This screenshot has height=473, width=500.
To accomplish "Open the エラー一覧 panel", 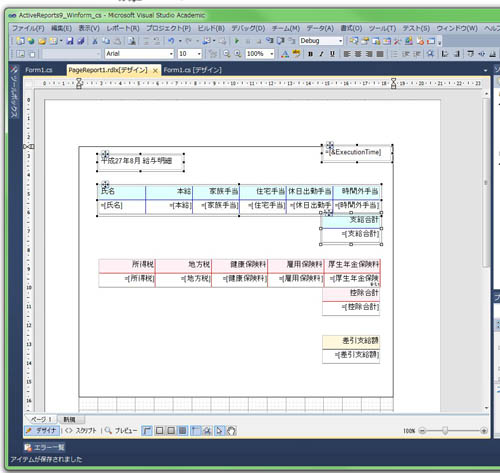I will click(44, 447).
